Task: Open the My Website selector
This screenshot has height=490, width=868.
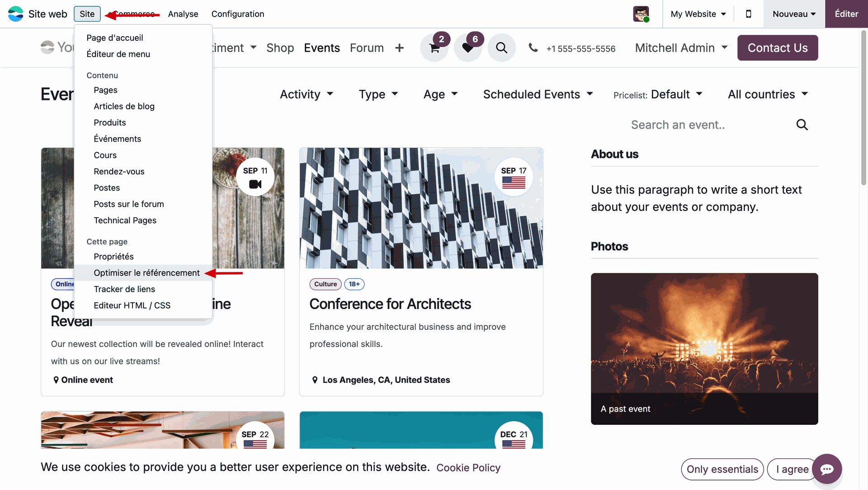Action: [698, 14]
